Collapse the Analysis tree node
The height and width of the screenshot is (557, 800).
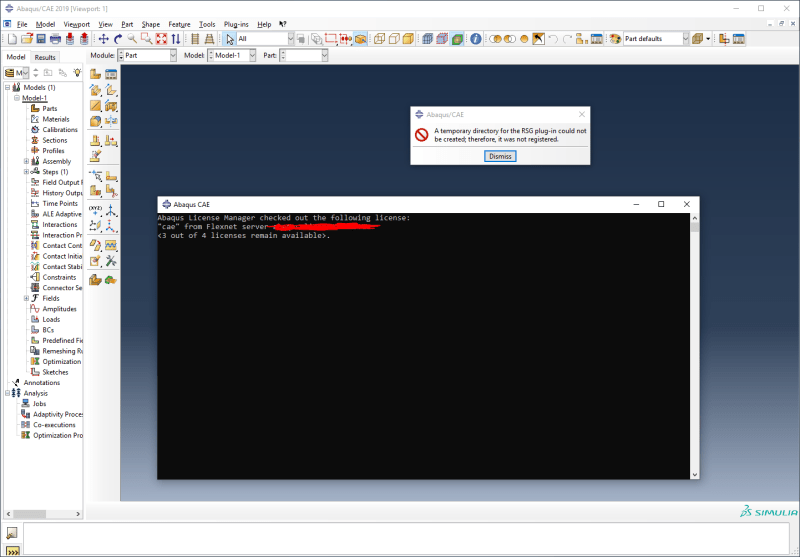pyautogui.click(x=8, y=393)
